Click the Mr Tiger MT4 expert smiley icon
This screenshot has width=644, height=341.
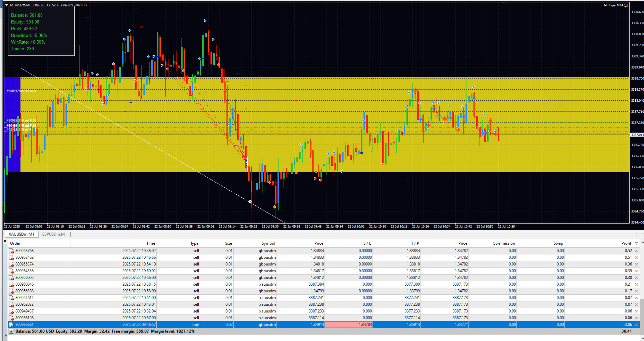coord(626,5)
